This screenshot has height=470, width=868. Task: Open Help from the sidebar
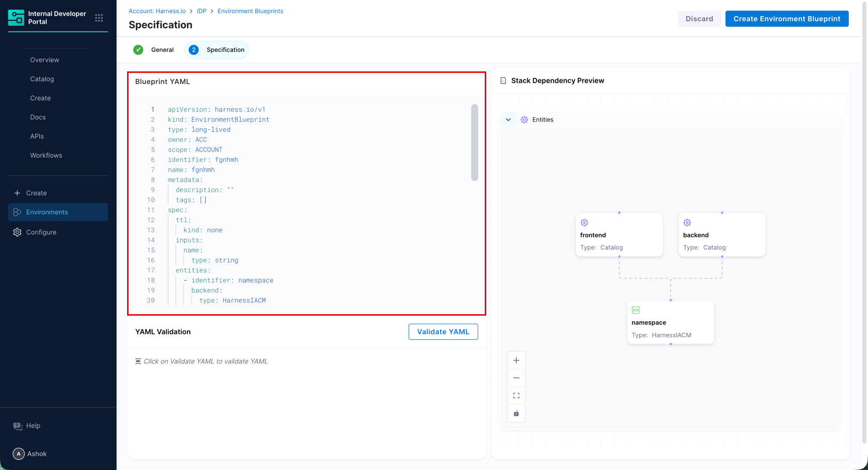pyautogui.click(x=33, y=426)
